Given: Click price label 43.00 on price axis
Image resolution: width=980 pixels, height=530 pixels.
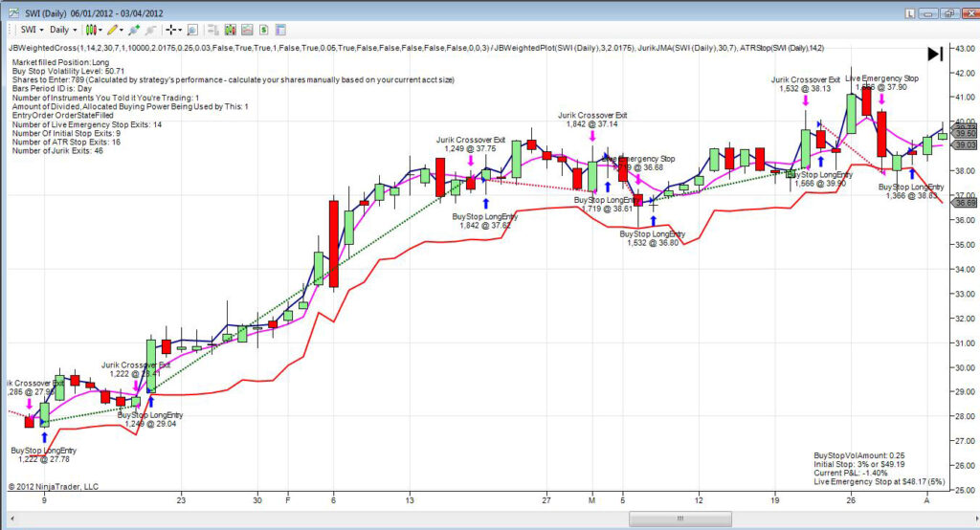Looking at the screenshot, I should 965,48.
